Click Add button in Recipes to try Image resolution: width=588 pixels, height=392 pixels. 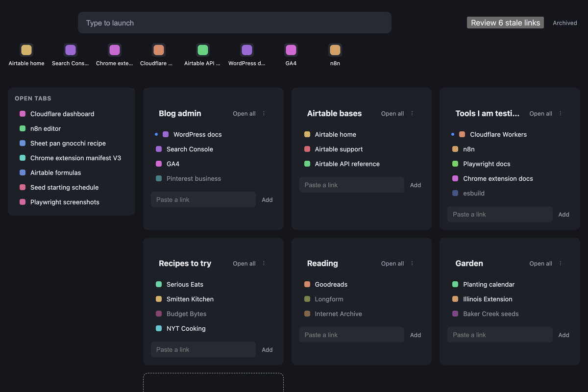[267, 349]
